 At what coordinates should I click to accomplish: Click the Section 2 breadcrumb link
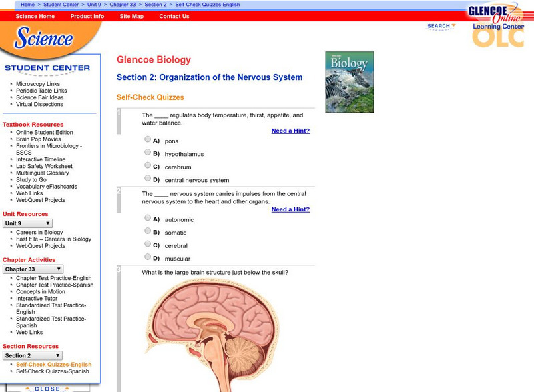click(x=156, y=5)
